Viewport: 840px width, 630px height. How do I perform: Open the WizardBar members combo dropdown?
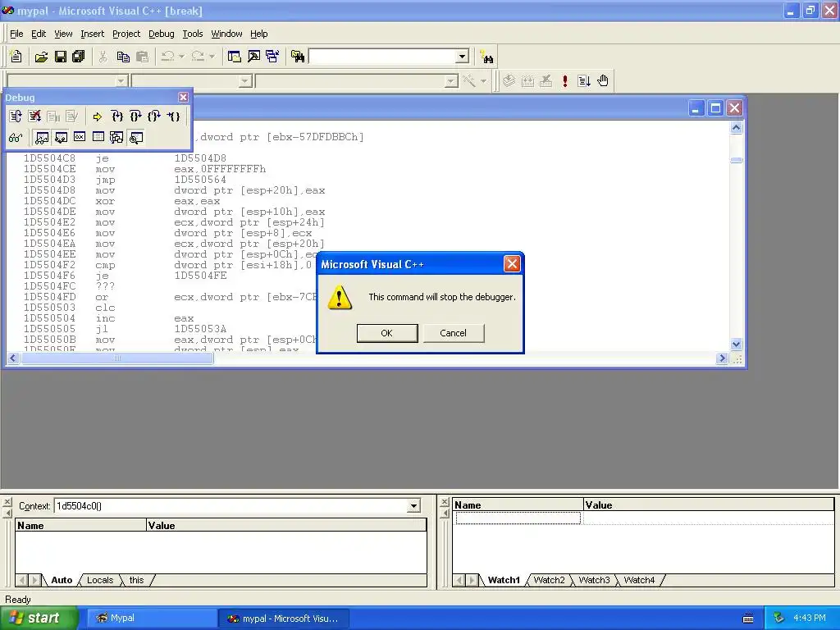point(452,81)
